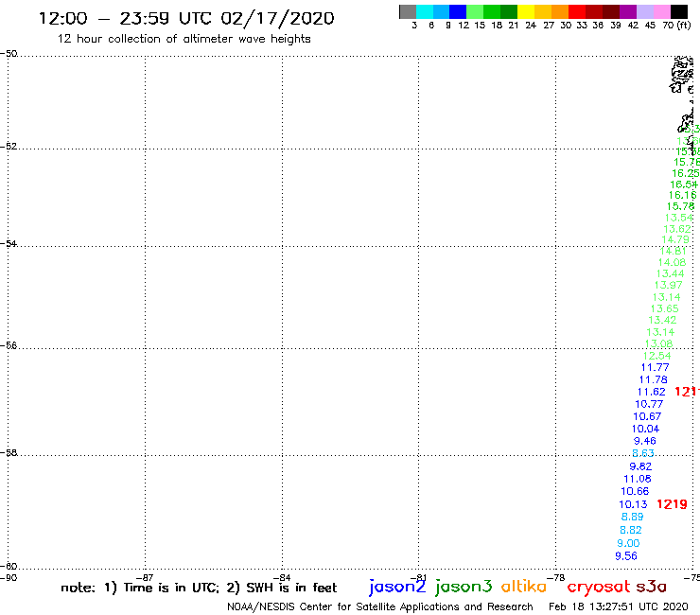This screenshot has height=615, width=700.
Task: Pick the purple 42 ft legend swatch
Action: [x=628, y=11]
